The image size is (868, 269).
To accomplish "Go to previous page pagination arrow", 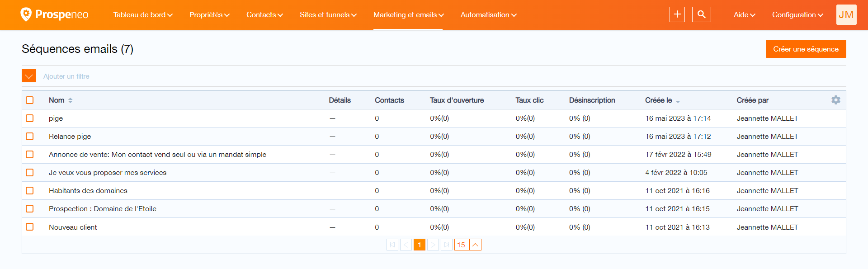I will tap(406, 245).
